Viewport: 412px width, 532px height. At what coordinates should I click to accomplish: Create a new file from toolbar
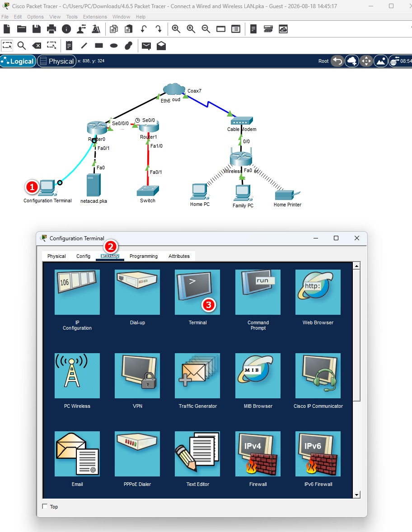point(7,29)
